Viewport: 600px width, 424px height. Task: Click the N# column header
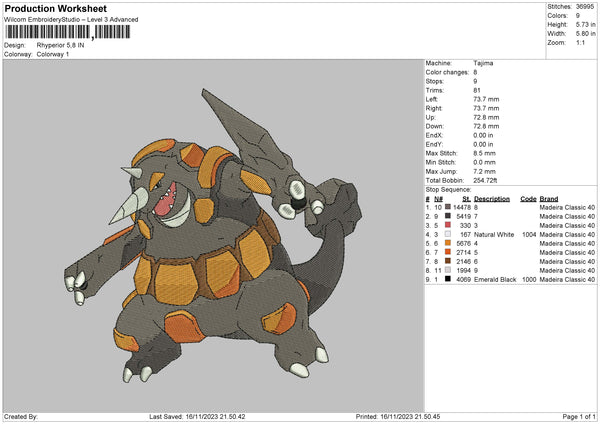(437, 198)
